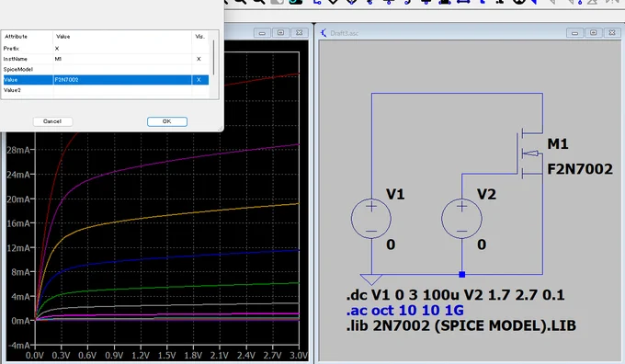Click the 2.1V label on plot x-axis

220,355
